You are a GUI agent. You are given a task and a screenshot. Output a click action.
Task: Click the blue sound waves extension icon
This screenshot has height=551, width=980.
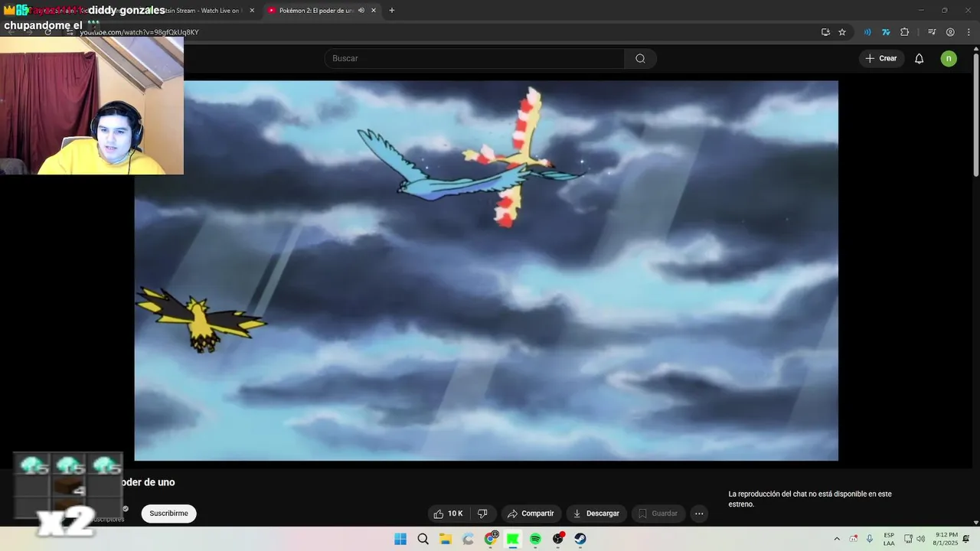click(867, 32)
